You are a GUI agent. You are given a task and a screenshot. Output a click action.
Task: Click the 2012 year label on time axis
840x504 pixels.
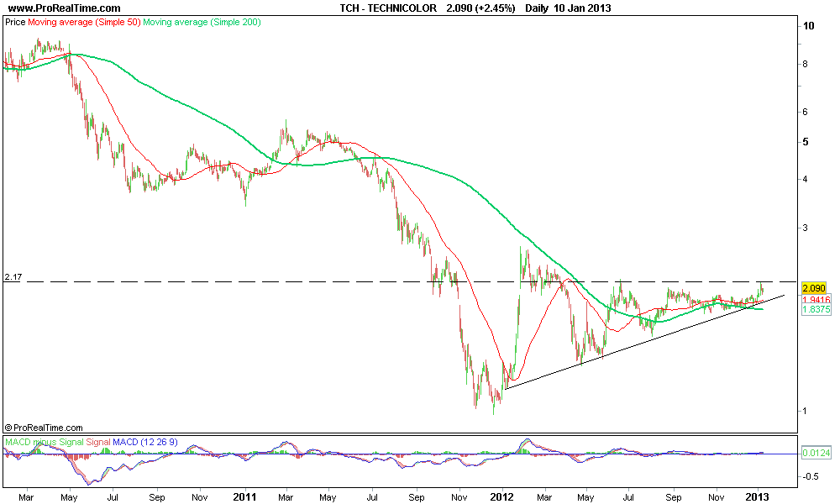[502, 497]
